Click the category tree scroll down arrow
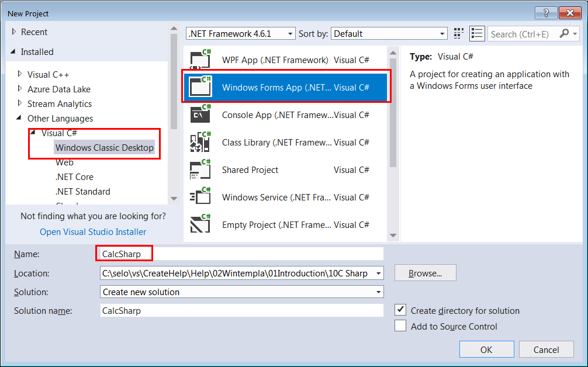The image size is (588, 367). coord(174,198)
